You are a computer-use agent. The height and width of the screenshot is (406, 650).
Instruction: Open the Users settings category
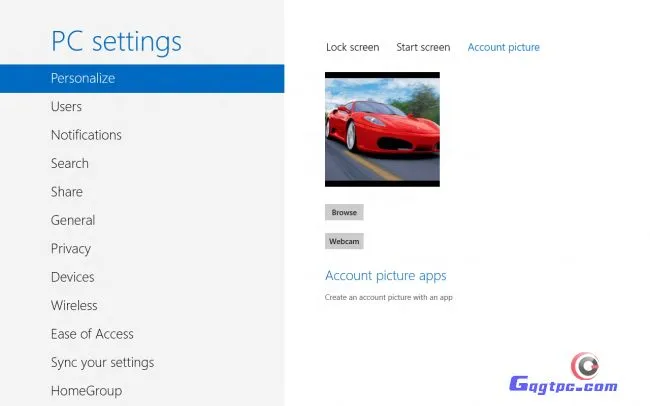67,106
